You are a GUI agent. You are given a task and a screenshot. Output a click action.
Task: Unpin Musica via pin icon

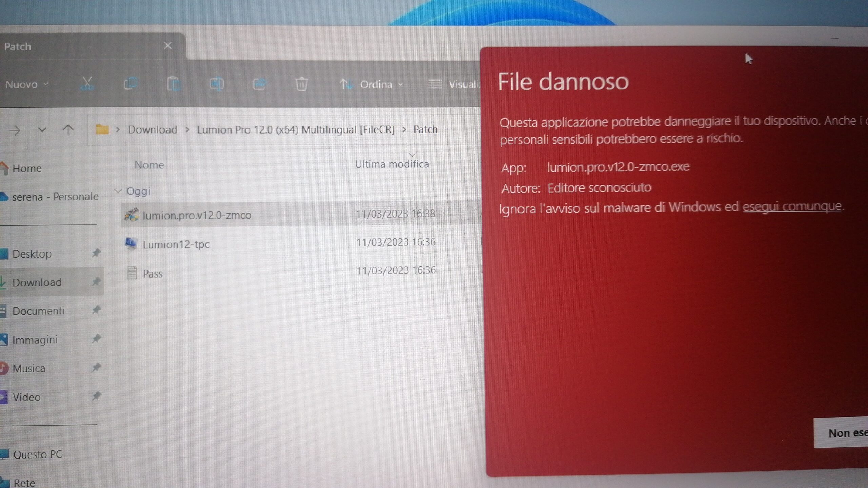(97, 367)
